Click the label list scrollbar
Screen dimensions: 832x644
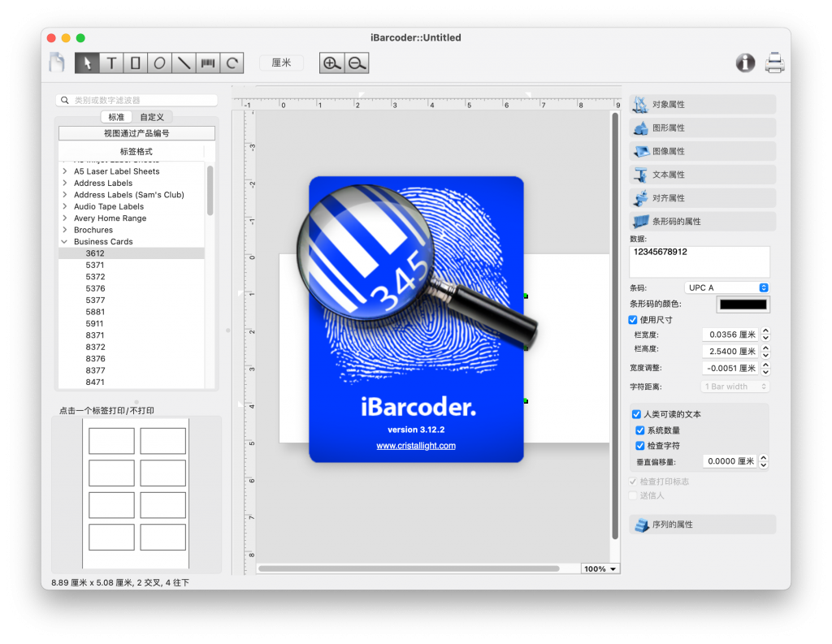pos(210,191)
